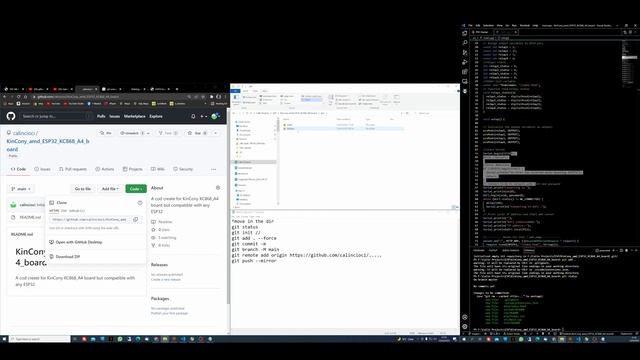Open VS Code Accounts icon
Image resolution: width=640 pixels, height=360 pixels.
click(465, 317)
